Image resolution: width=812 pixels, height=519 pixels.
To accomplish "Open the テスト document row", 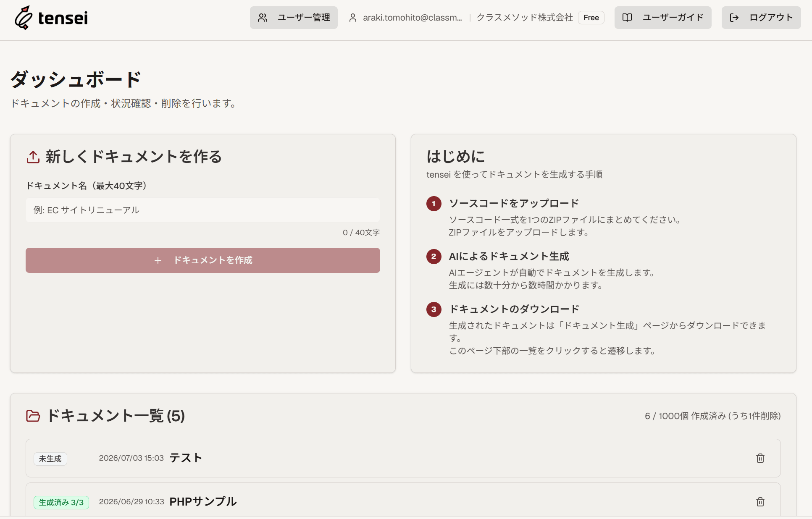I will (x=403, y=458).
